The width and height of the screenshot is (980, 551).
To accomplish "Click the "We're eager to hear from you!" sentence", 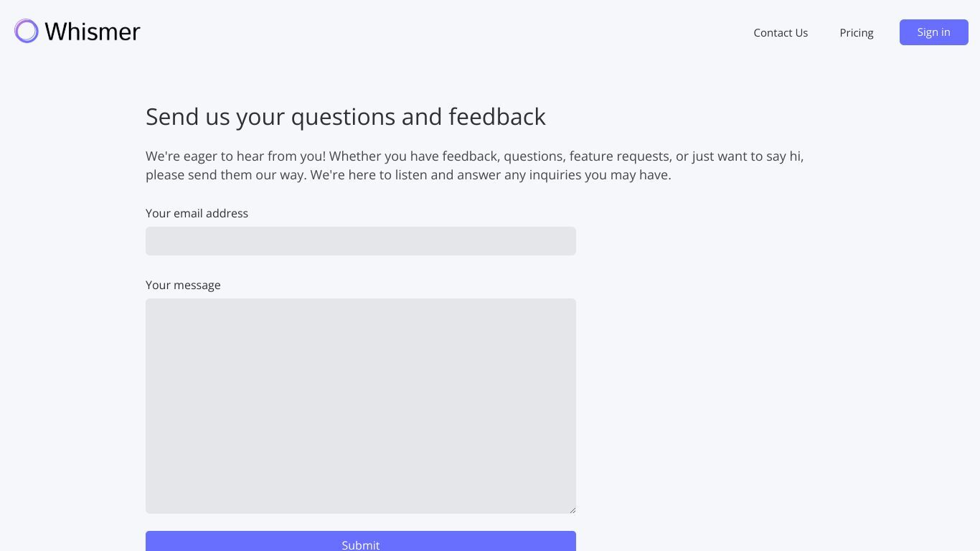I will tap(235, 156).
